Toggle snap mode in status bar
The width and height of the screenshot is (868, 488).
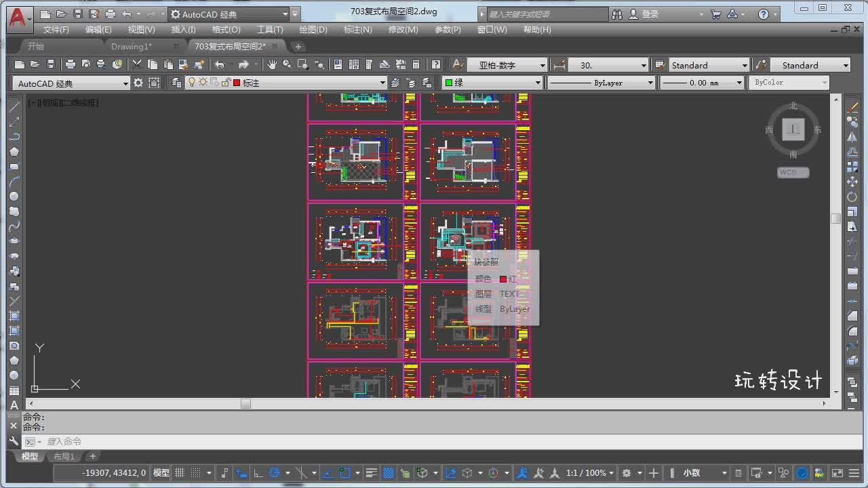[x=196, y=472]
